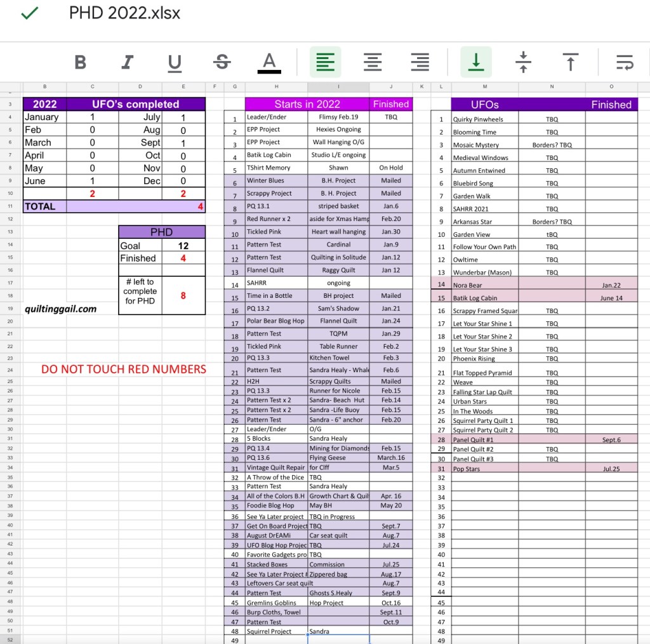The image size is (650, 644).
Task: Align cell content to bottom
Action: click(x=476, y=62)
